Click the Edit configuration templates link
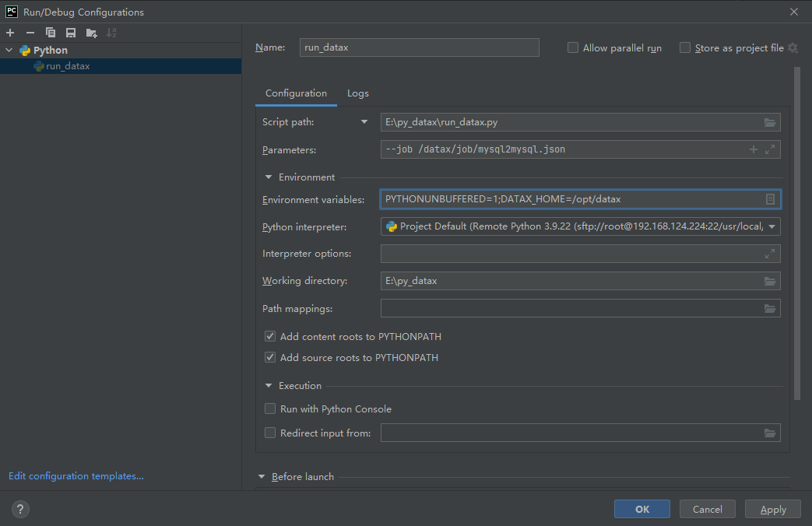Screen dimensions: 812x526 (76, 476)
